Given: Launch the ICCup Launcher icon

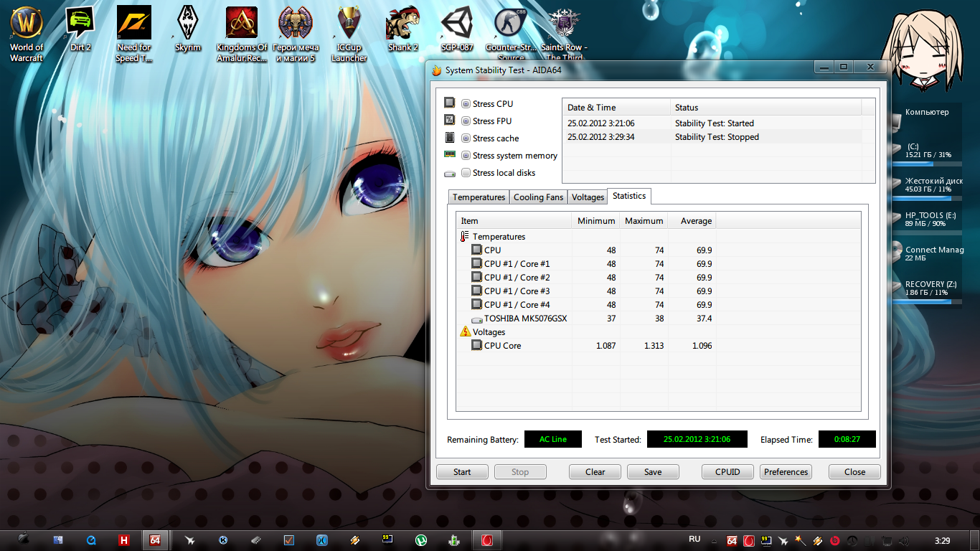Looking at the screenshot, I should tap(349, 34).
